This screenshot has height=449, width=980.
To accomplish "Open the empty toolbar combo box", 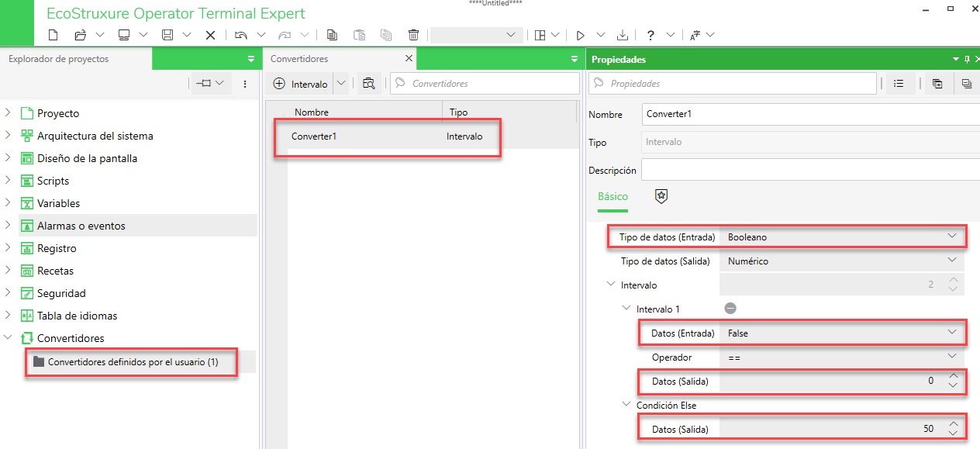I will pyautogui.click(x=476, y=35).
